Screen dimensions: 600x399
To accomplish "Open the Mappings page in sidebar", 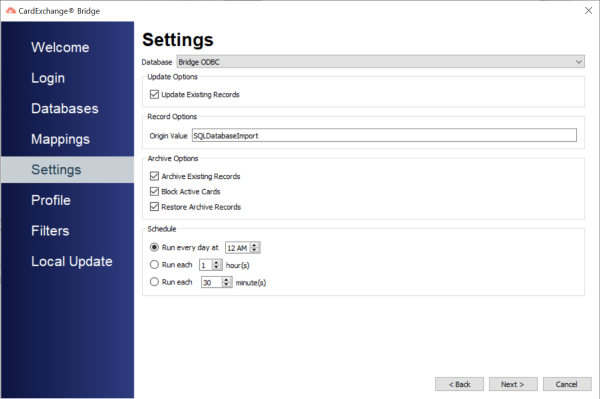I will [x=60, y=139].
